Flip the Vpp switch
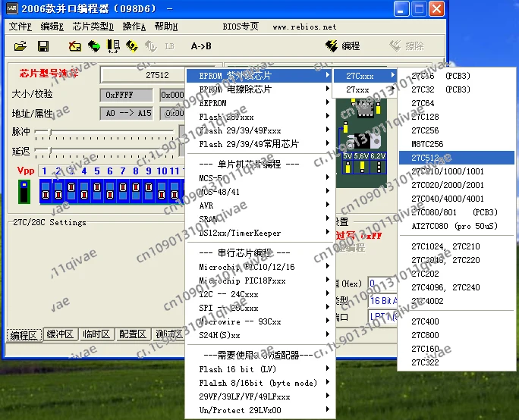519x420 pixels. [x=24, y=190]
